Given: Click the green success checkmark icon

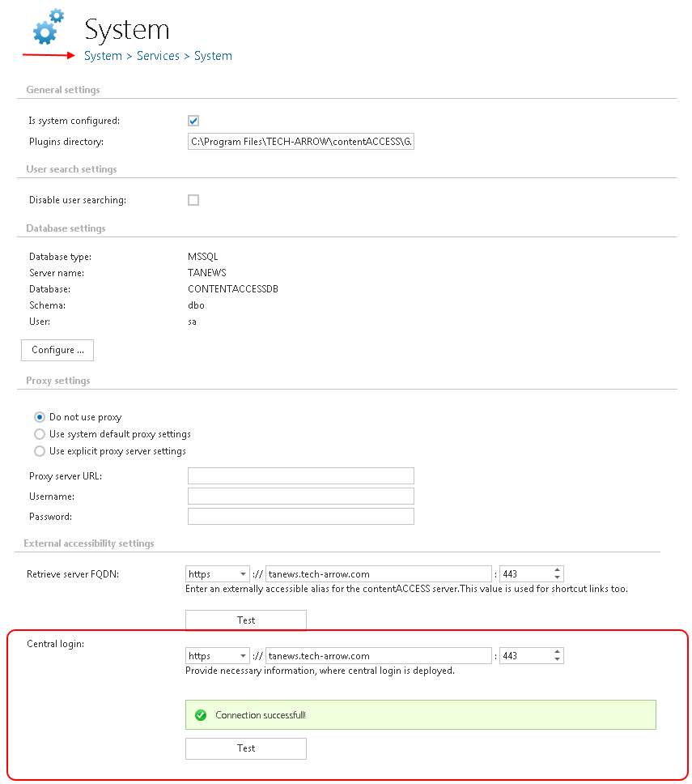Looking at the screenshot, I should click(201, 715).
